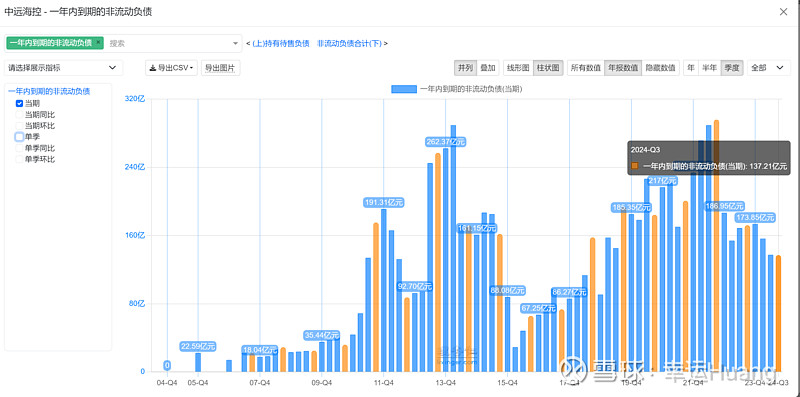
Task: Expand the 请选择展示指标 dropdown
Action: (63, 67)
